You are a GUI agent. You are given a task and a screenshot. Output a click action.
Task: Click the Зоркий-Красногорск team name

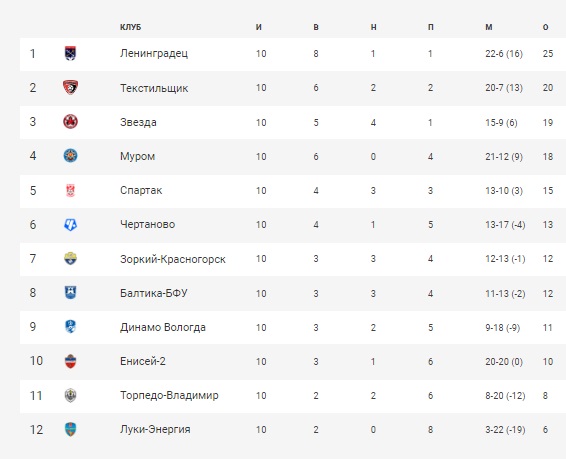tap(173, 259)
